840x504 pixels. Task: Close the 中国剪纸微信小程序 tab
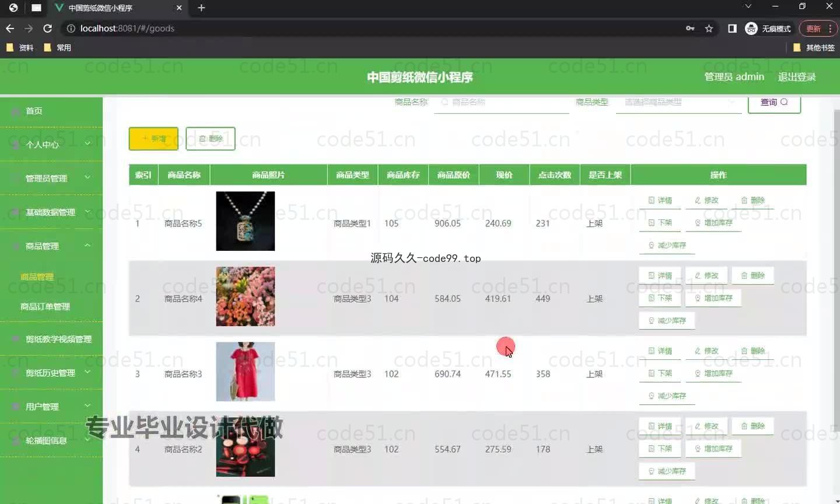179,8
